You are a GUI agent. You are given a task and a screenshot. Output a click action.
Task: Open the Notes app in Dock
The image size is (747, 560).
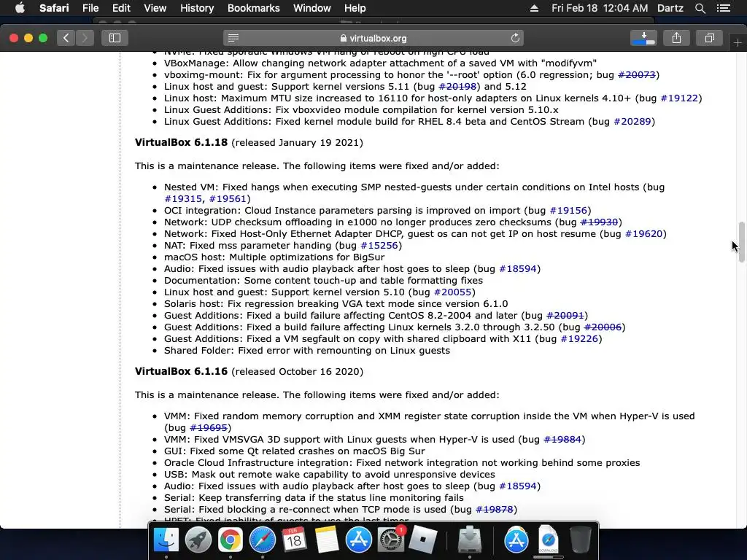(x=326, y=540)
